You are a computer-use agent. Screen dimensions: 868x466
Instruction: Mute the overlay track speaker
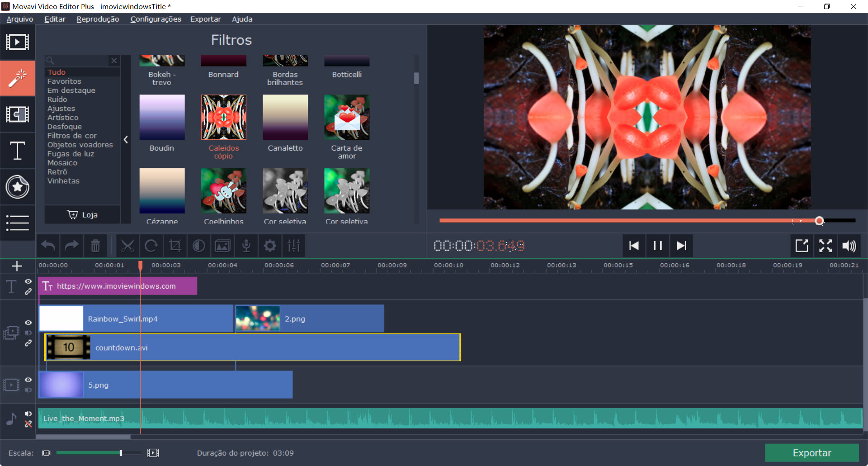click(28, 333)
